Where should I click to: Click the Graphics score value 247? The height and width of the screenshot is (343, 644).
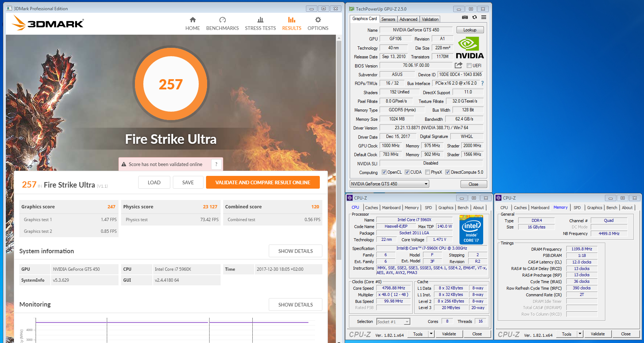tap(112, 207)
